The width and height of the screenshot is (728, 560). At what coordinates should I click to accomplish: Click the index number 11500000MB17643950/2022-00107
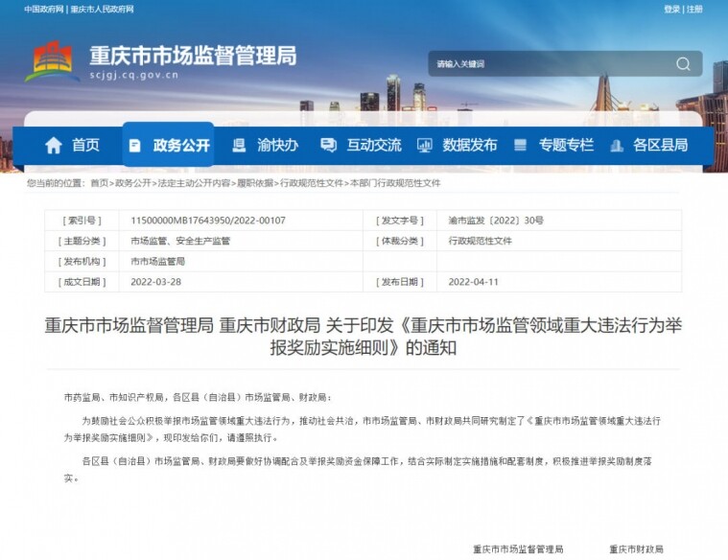point(208,221)
